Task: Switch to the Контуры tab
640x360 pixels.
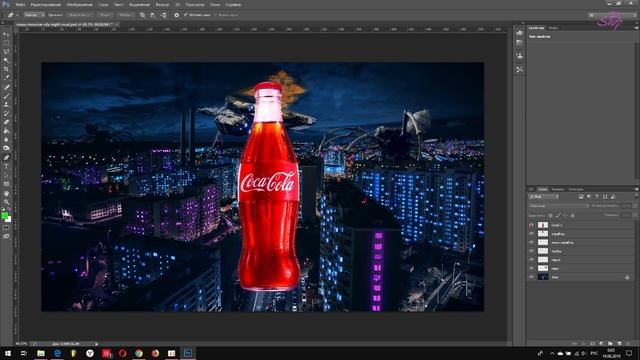Action: (x=576, y=189)
